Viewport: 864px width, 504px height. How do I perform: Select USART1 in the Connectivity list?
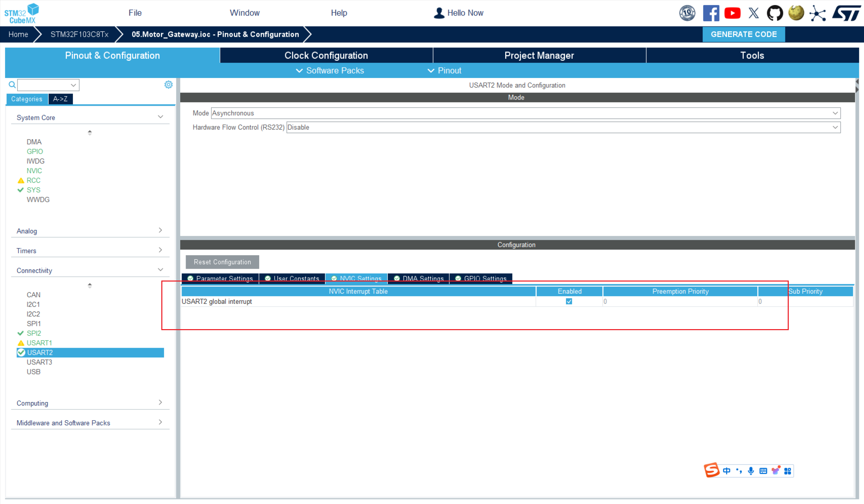tap(39, 343)
